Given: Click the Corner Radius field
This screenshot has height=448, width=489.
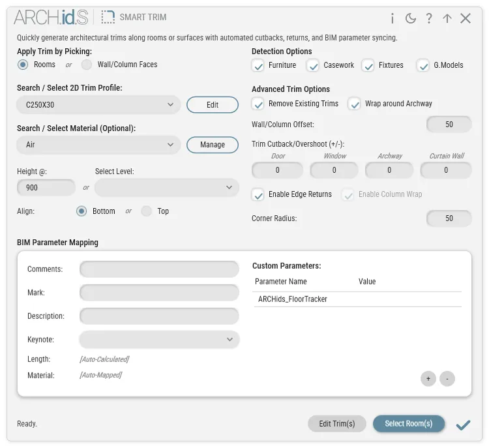Looking at the screenshot, I should (x=449, y=218).
